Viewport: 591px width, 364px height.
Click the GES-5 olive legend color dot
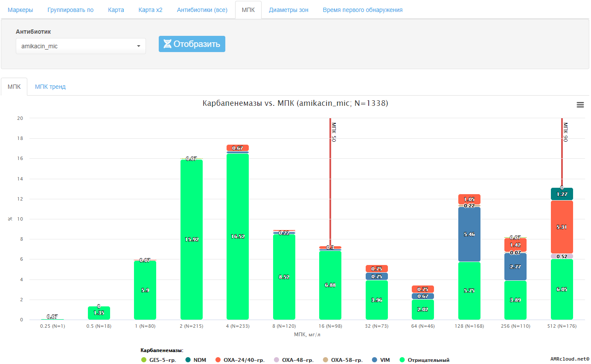point(144,360)
